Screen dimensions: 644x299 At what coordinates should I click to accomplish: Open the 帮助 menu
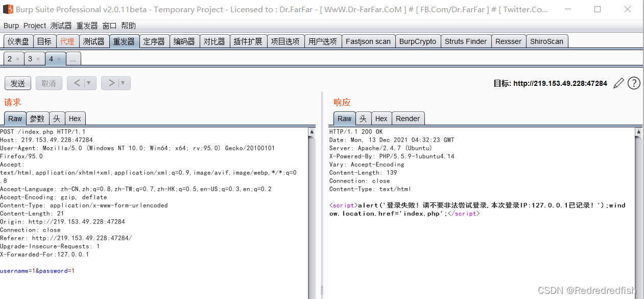point(129,26)
